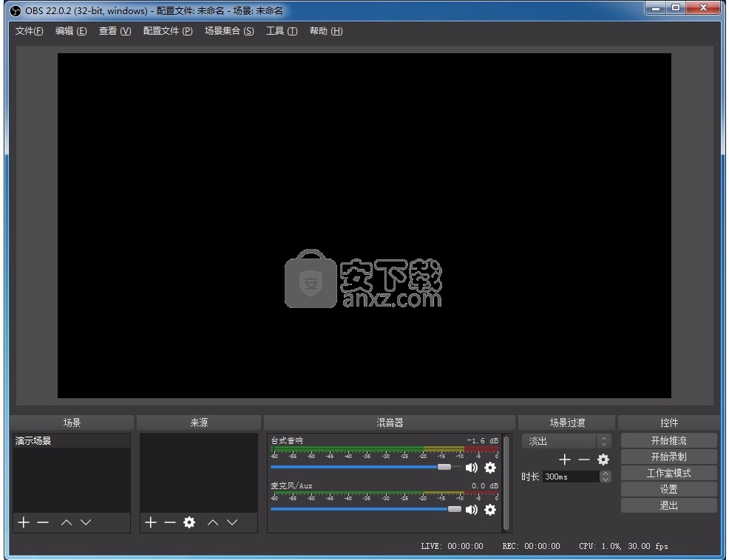Open 设置 button
The width and height of the screenshot is (729, 560).
(668, 489)
